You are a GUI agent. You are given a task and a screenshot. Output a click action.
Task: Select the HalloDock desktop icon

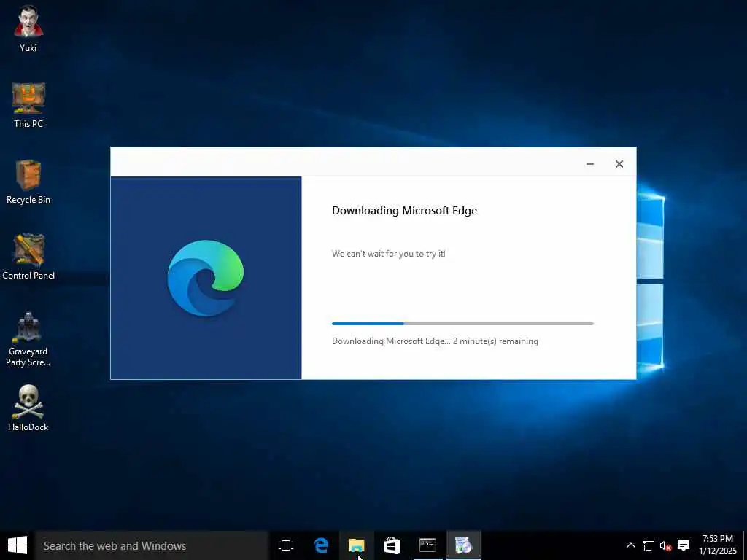[x=28, y=408]
